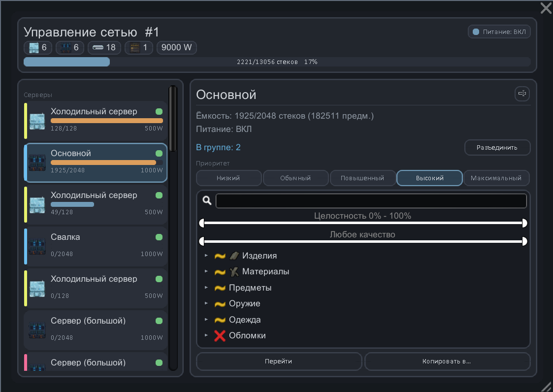Toggle Оружие category allow mark
The height and width of the screenshot is (392, 553).
(220, 304)
